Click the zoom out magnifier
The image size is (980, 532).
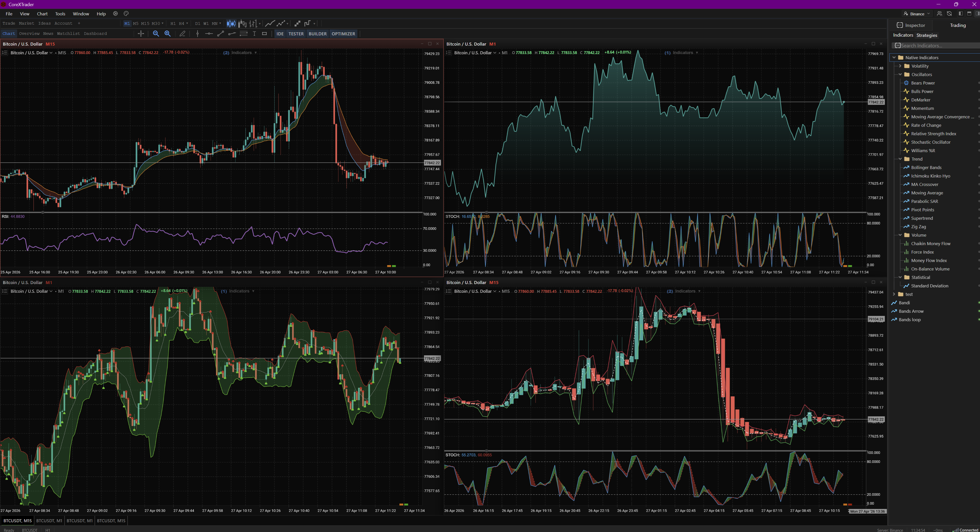click(x=156, y=34)
